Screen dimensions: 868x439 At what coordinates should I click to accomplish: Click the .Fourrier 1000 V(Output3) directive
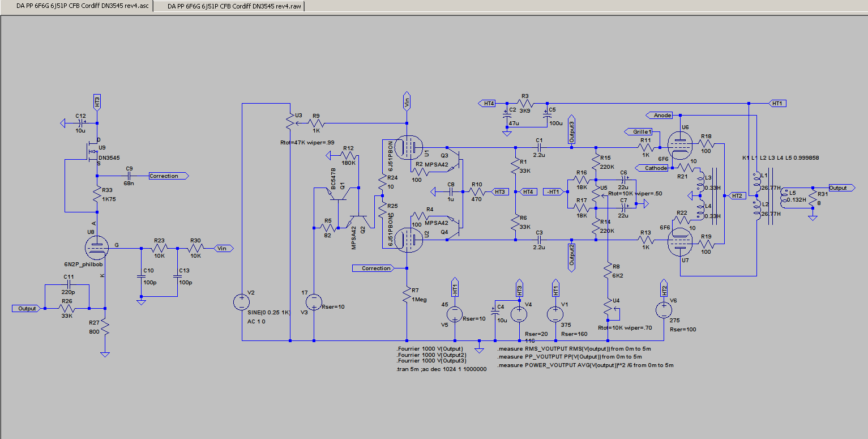coord(432,361)
